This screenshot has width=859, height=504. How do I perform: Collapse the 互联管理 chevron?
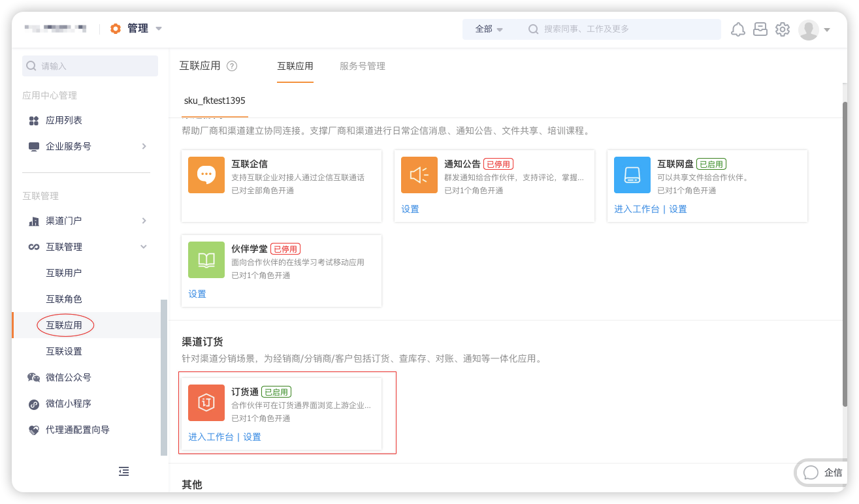(144, 247)
